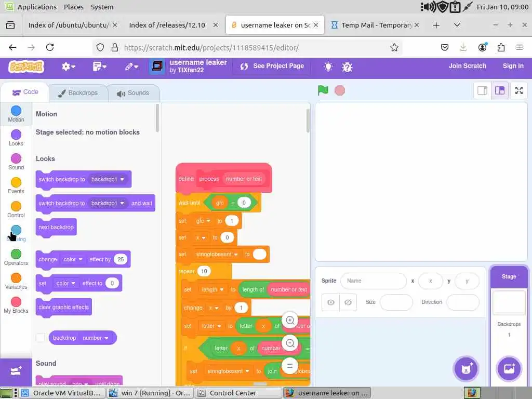Viewport: 532px width, 399px height.
Task: Open the Tutorials lightbulb icon
Action: [x=328, y=66]
